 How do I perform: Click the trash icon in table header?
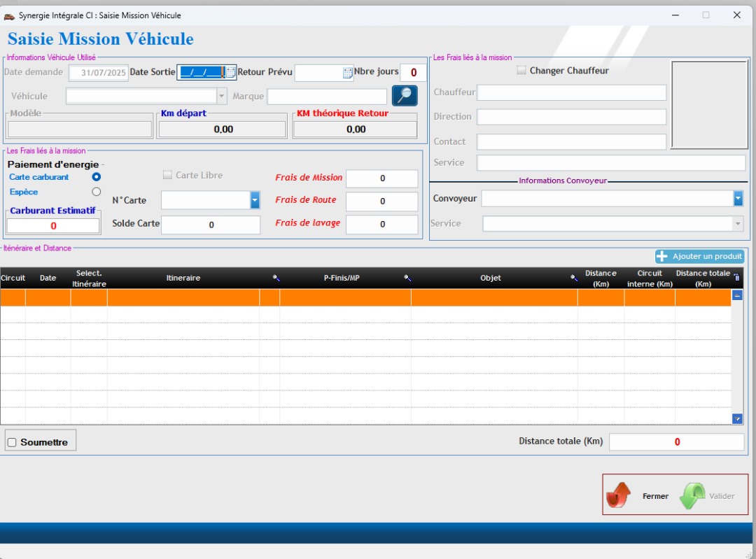[x=736, y=278]
